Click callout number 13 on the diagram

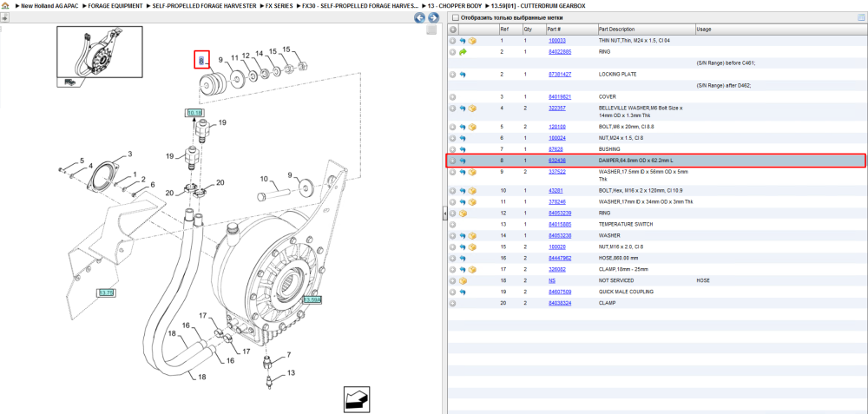291,373
